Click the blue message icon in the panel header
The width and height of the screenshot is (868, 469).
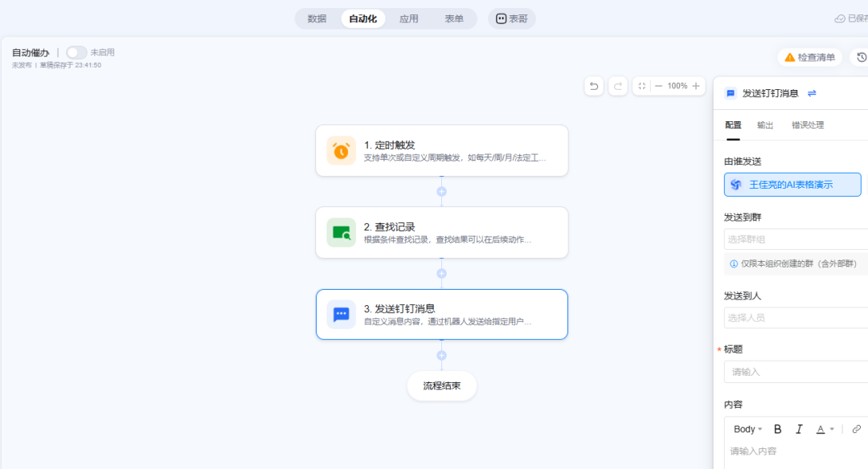click(x=730, y=93)
